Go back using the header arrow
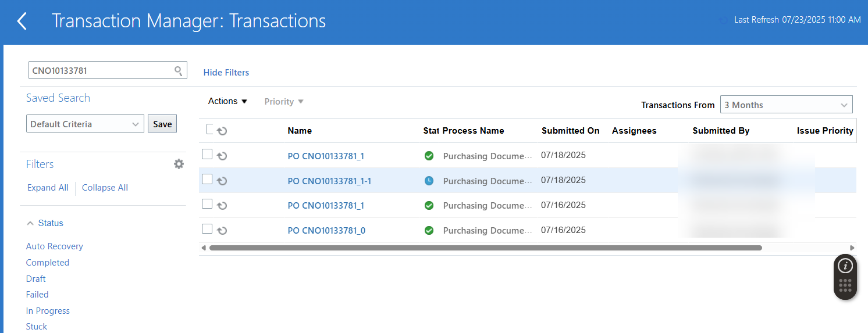Screen dimensions: 868x333 [x=22, y=22]
